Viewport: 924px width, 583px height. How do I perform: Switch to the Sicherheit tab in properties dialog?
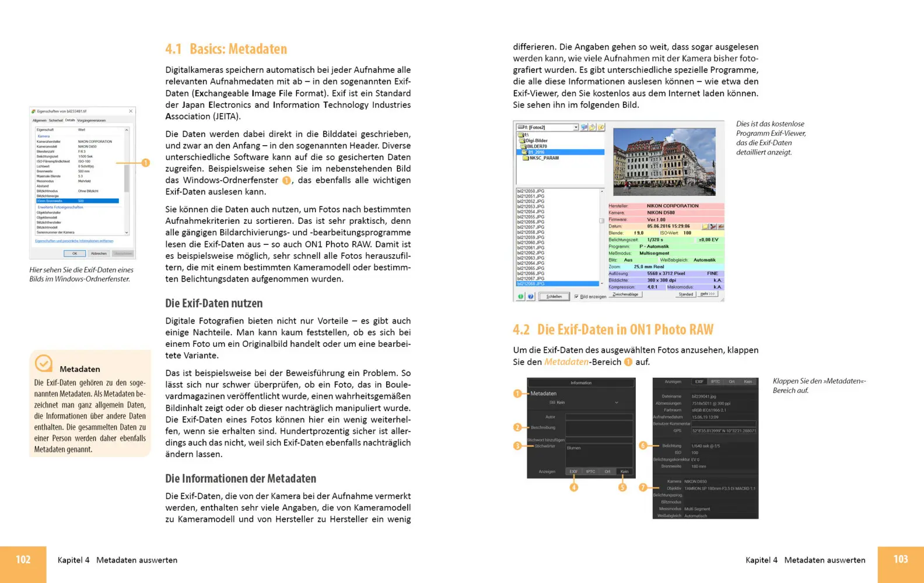pos(56,121)
